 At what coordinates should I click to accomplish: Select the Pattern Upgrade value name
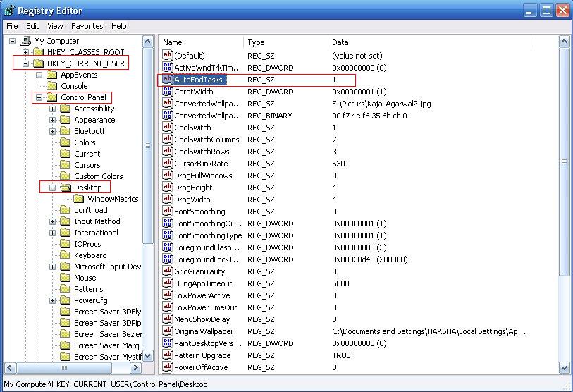pos(202,355)
